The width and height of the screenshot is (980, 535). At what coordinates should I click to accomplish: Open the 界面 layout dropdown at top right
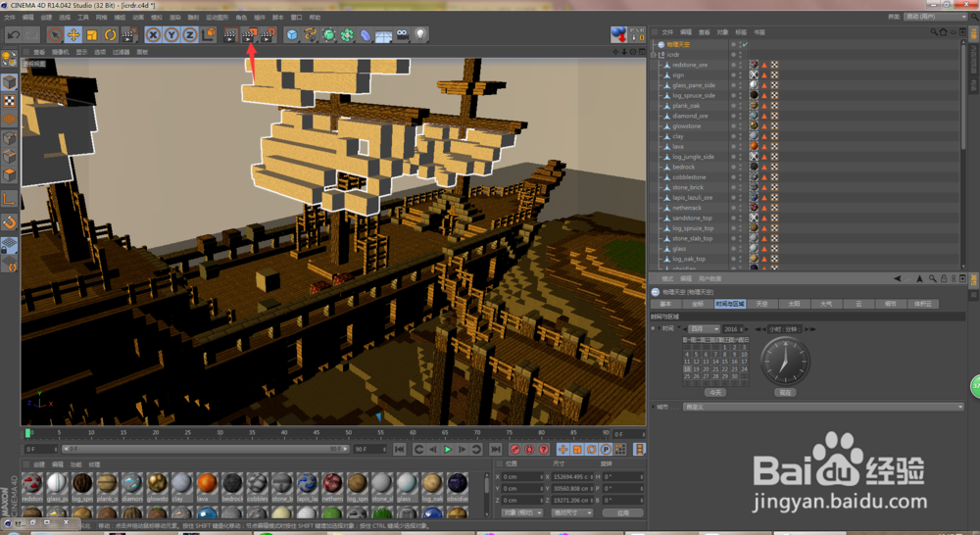936,17
